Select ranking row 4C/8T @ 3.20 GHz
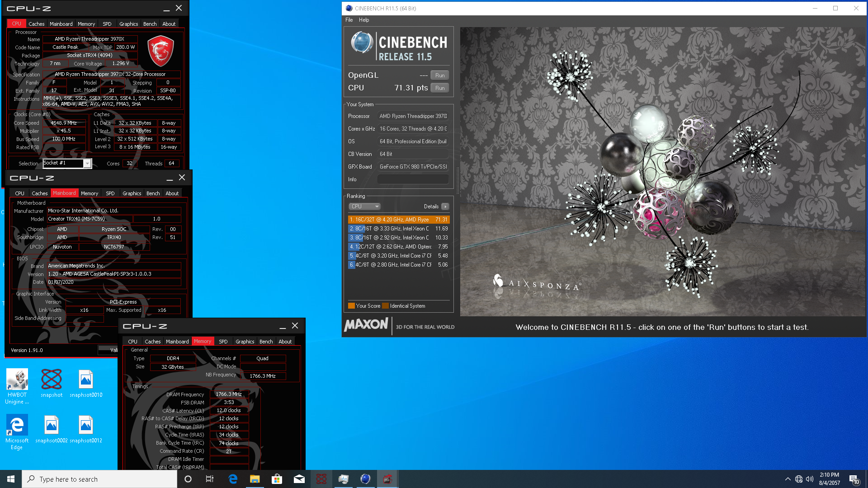 coord(399,256)
